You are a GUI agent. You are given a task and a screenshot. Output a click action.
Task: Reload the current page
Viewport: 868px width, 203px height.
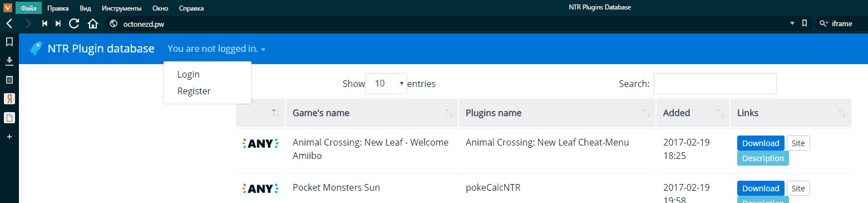click(74, 23)
